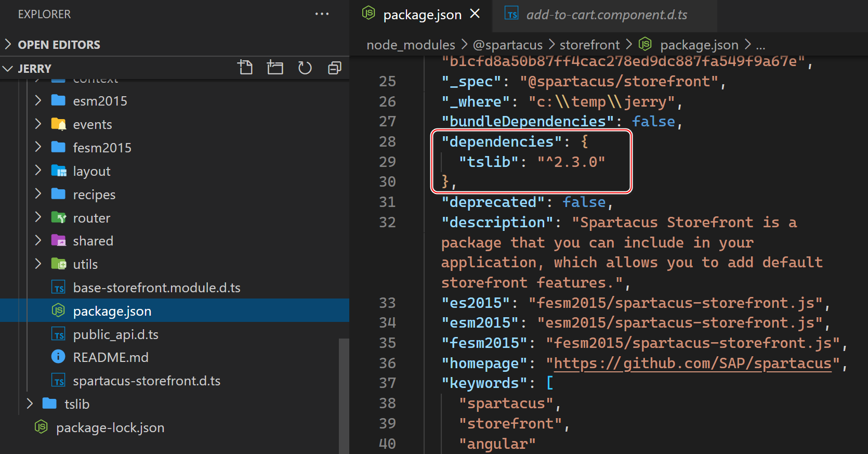Click the New Folder icon in explorer
868x454 pixels.
275,68
